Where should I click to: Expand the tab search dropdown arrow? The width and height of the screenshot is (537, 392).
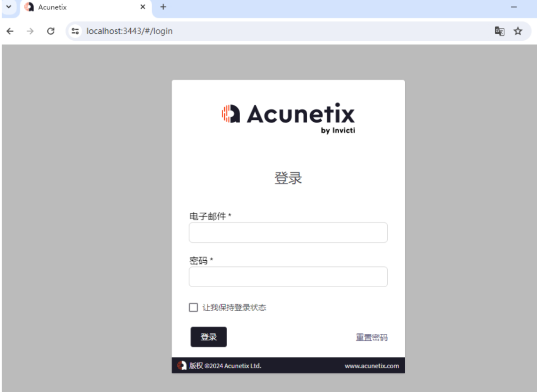pyautogui.click(x=9, y=7)
